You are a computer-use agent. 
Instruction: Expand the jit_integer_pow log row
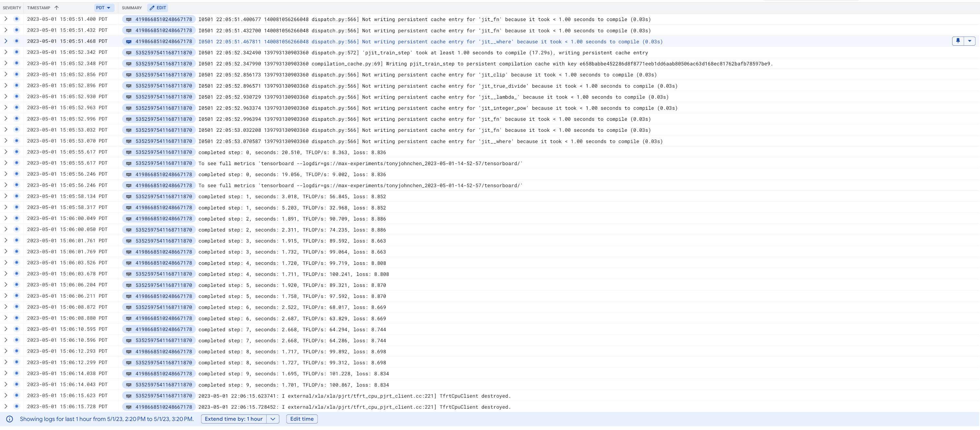(6, 107)
